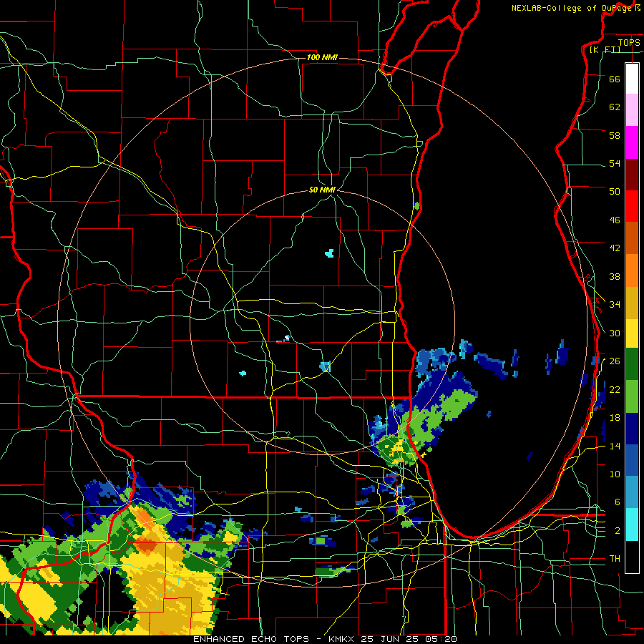Click the 50 value in the color legend
Screen dimensions: 644x644
click(615, 191)
